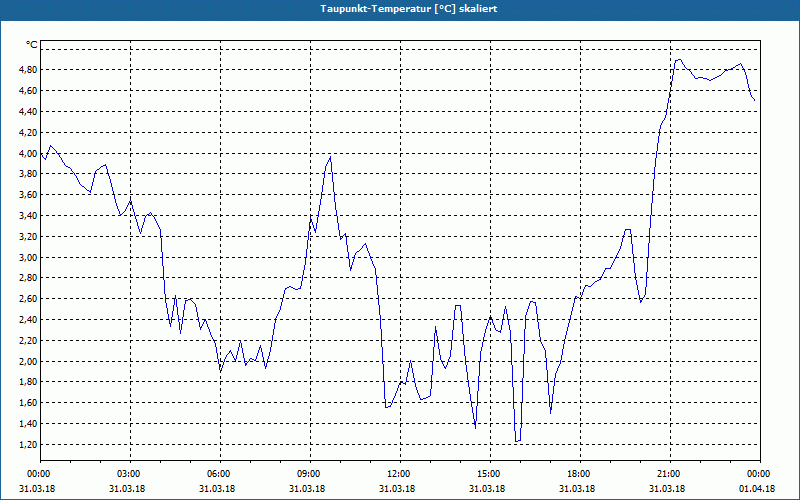Screen dimensions: 800x500
Task: Select the 1,40 y-axis label
Action: [27, 423]
